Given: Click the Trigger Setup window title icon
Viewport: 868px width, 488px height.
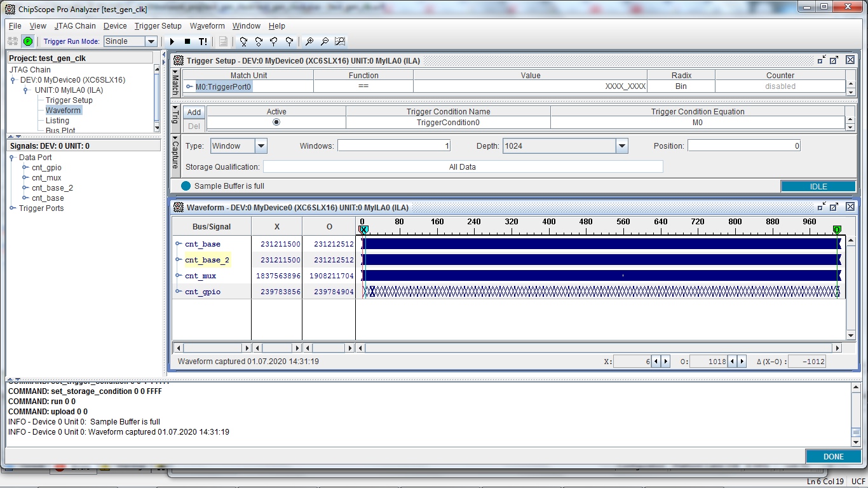Looking at the screenshot, I should pyautogui.click(x=179, y=60).
